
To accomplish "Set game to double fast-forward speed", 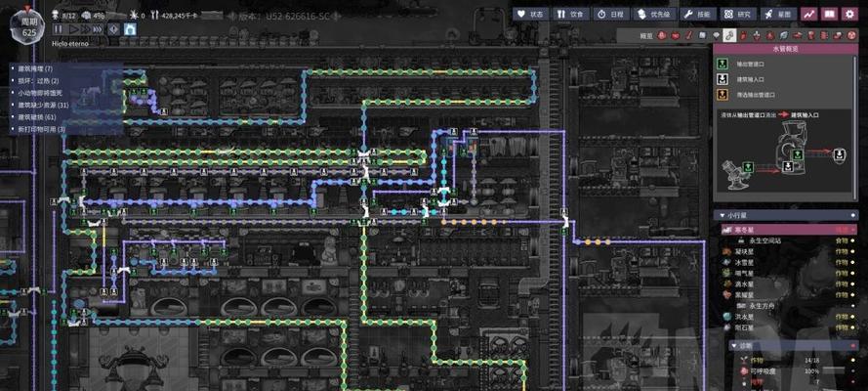I will [x=84, y=28].
